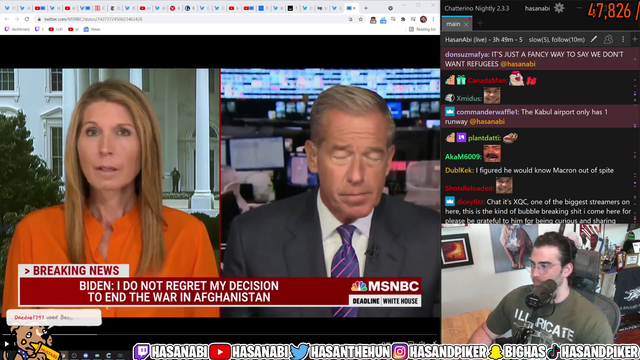Play the MSNBC video
The width and height of the screenshot is (640, 360).
(7, 344)
